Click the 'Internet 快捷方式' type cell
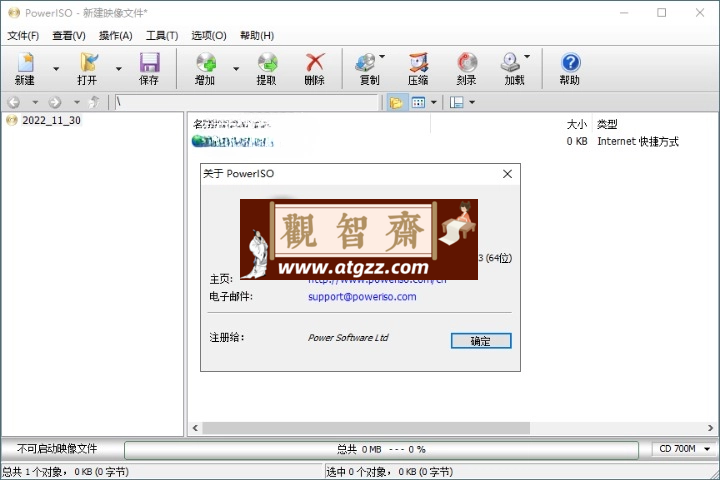This screenshot has height=480, width=720. [x=638, y=141]
